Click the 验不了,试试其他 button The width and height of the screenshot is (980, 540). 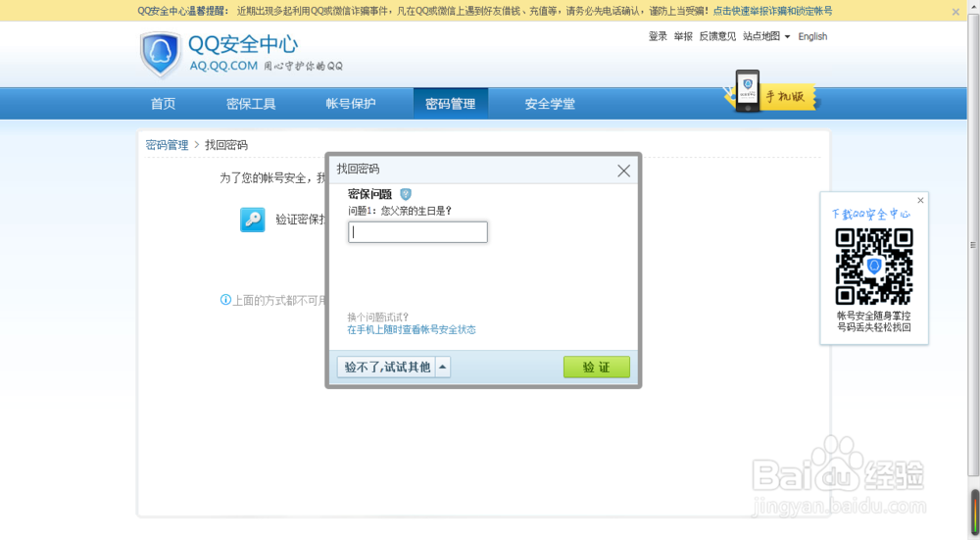click(x=387, y=367)
